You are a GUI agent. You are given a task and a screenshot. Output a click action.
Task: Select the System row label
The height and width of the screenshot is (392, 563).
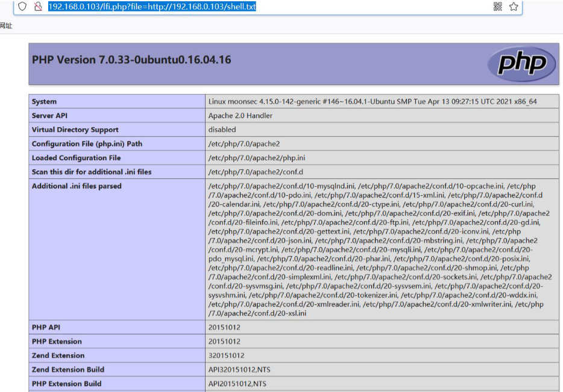(x=44, y=102)
